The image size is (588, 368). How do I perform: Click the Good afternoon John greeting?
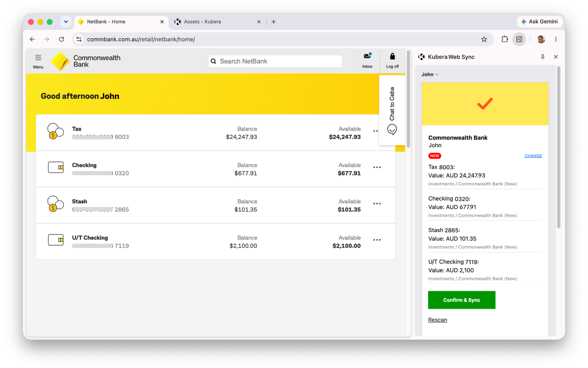point(80,96)
